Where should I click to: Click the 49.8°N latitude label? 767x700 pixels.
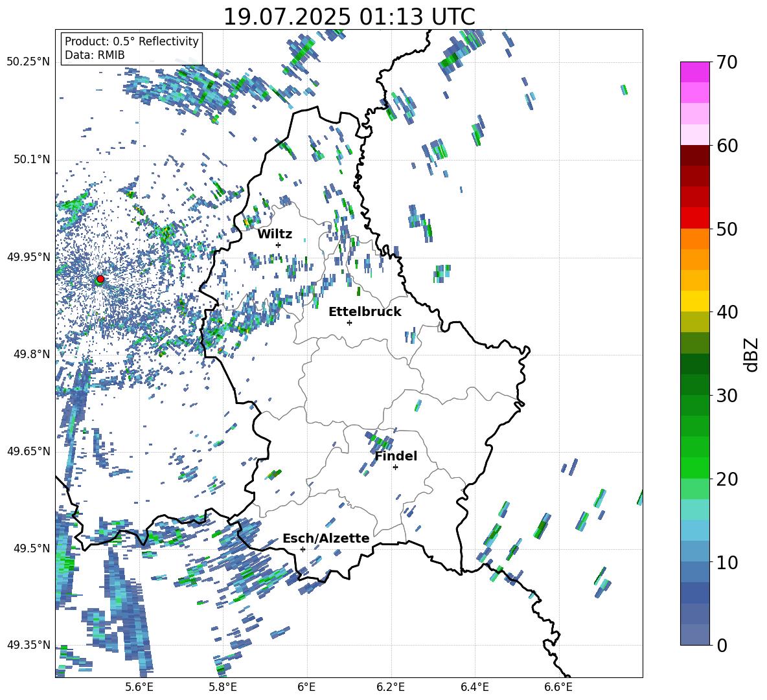[32, 354]
